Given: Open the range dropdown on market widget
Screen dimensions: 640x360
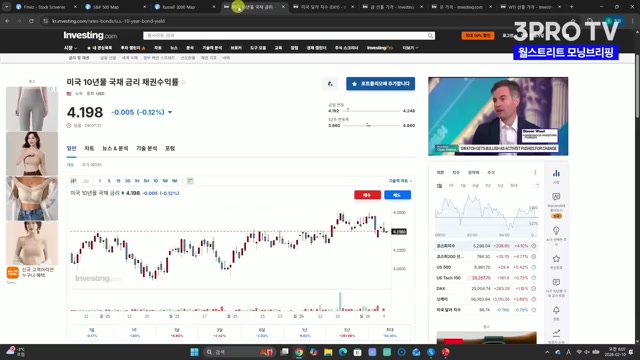Looking at the screenshot, I should [x=537, y=186].
